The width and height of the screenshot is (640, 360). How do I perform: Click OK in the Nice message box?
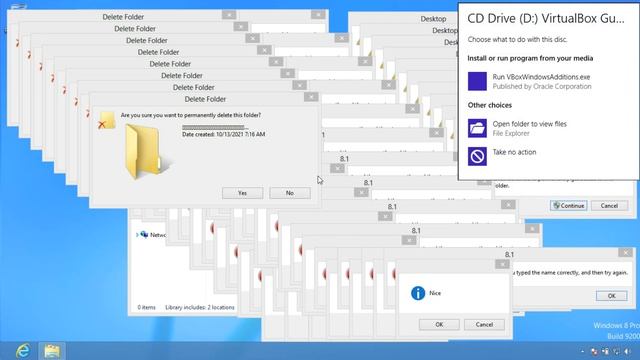[439, 324]
